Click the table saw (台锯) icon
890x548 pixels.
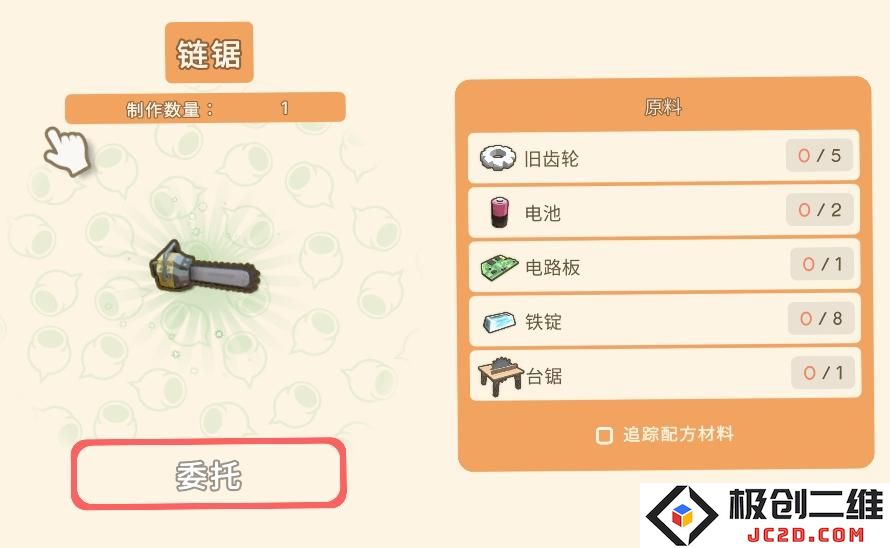pyautogui.click(x=501, y=377)
